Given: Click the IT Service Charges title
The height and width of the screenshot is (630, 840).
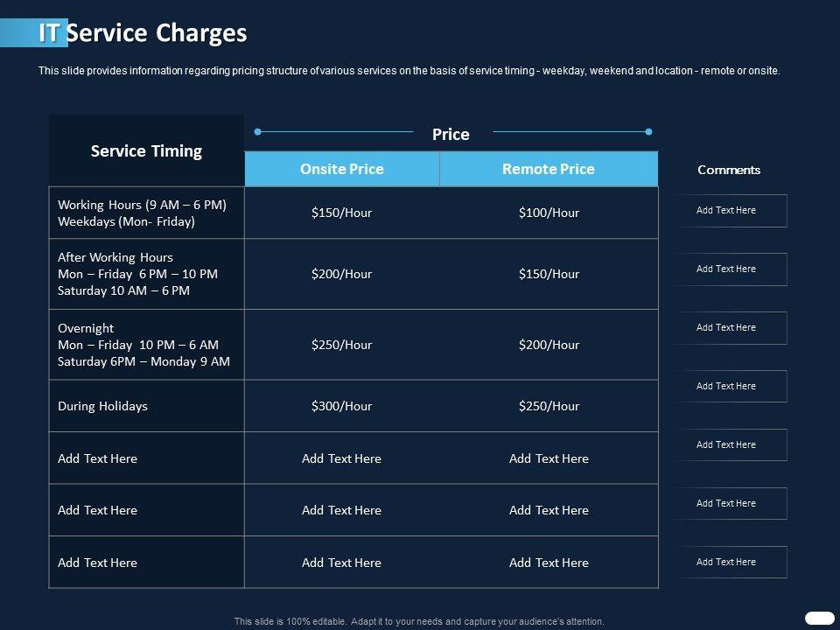Looking at the screenshot, I should point(143,33).
